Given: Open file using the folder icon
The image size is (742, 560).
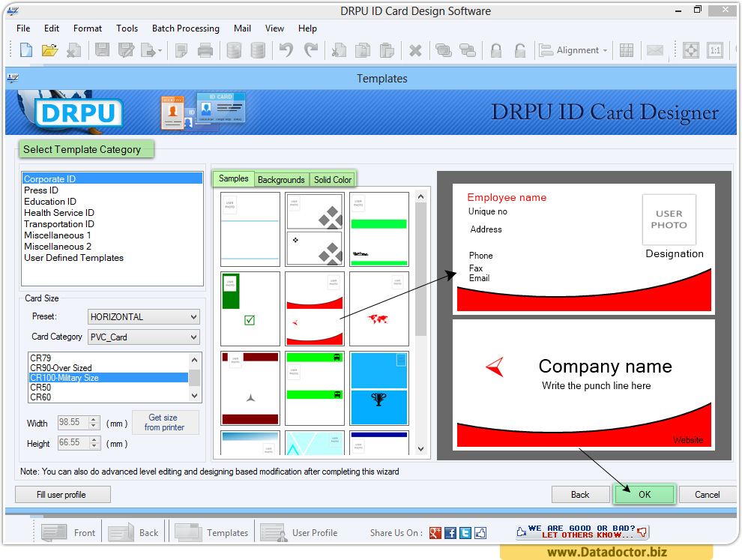Looking at the screenshot, I should (x=49, y=49).
